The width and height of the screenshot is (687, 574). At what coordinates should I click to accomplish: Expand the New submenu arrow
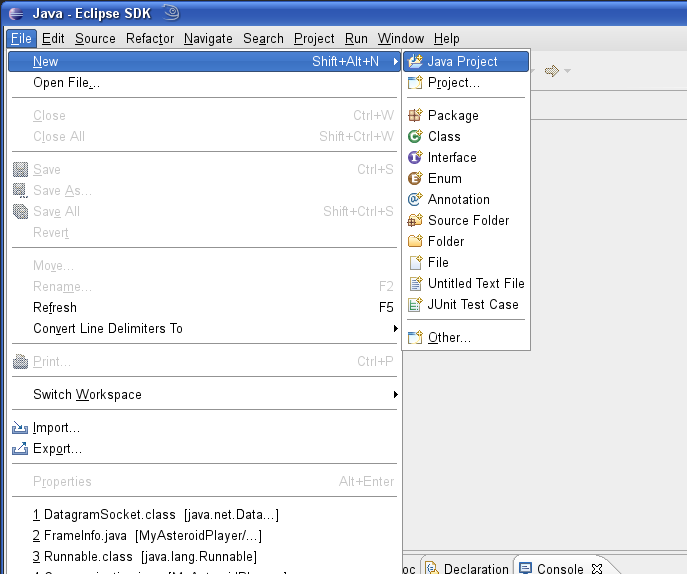pos(396,61)
